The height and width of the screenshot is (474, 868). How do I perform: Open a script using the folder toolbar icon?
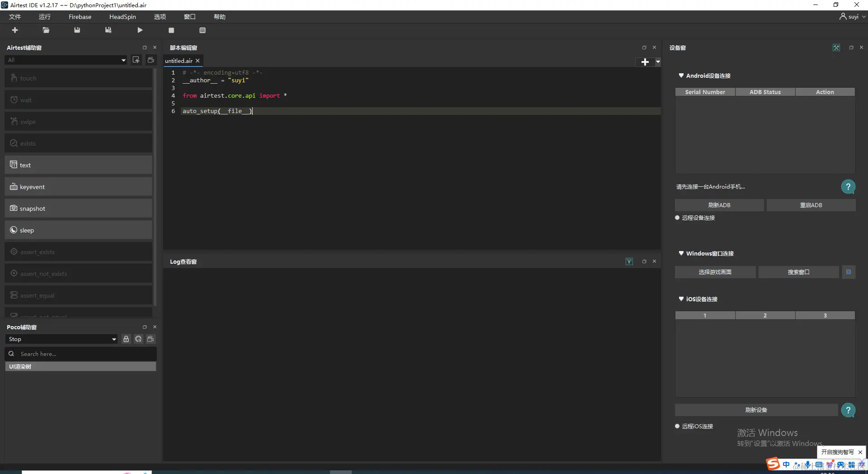pos(46,30)
